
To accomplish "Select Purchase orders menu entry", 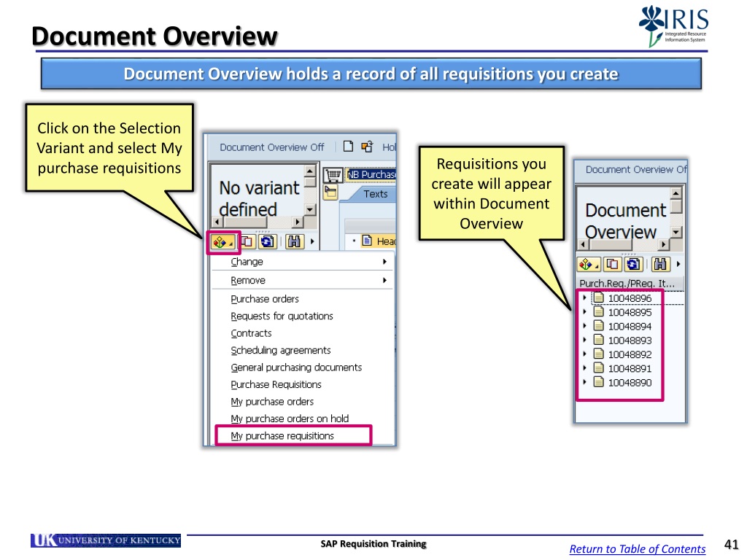I will 264,299.
